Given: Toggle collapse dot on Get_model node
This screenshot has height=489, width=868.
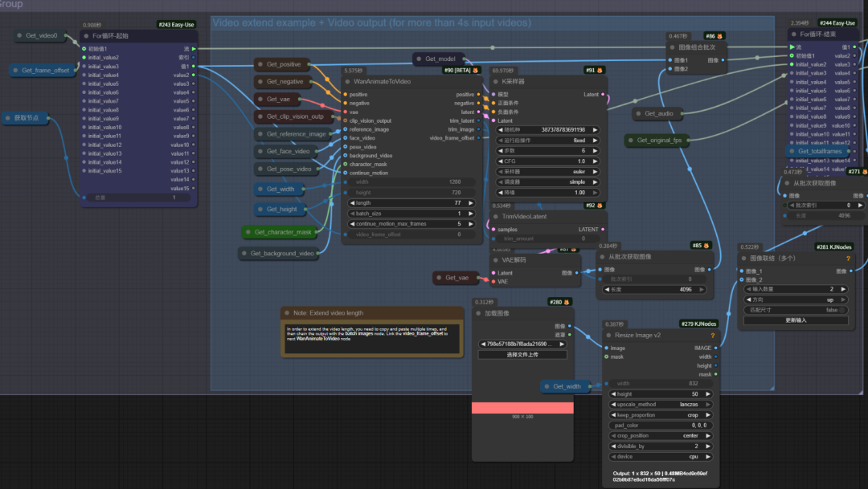Looking at the screenshot, I should (x=419, y=59).
